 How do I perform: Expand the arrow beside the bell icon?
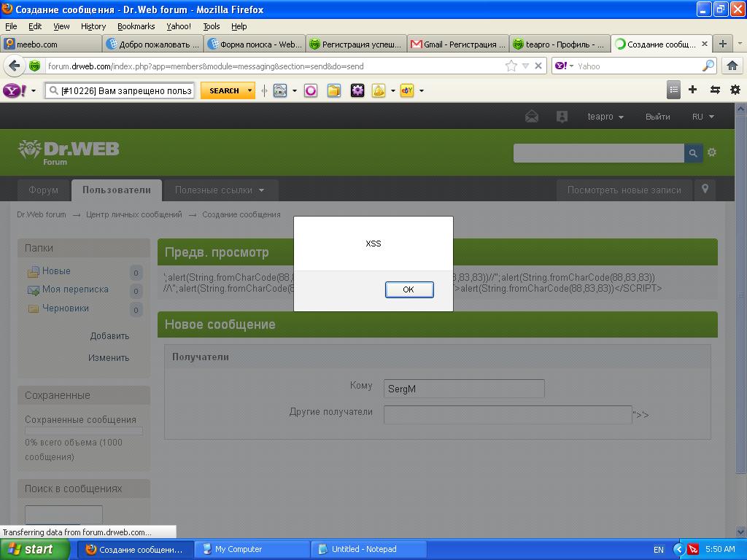pos(393,90)
